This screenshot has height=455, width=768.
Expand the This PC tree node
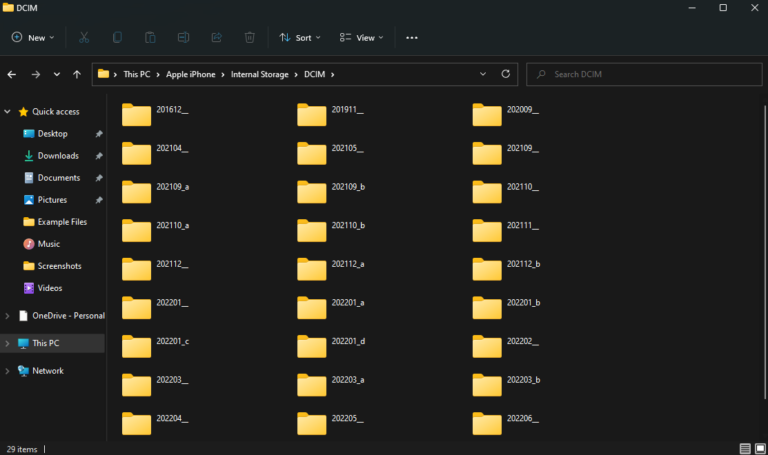click(8, 343)
